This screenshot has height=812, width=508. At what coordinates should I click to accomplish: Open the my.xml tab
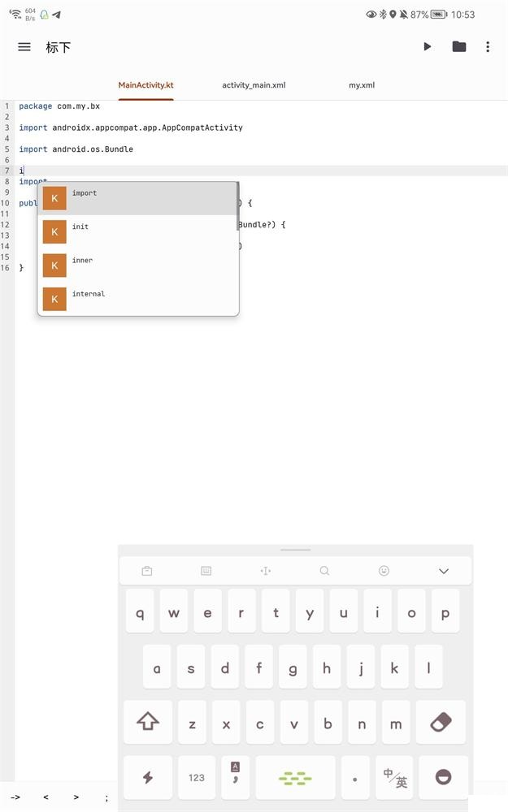pyautogui.click(x=362, y=85)
